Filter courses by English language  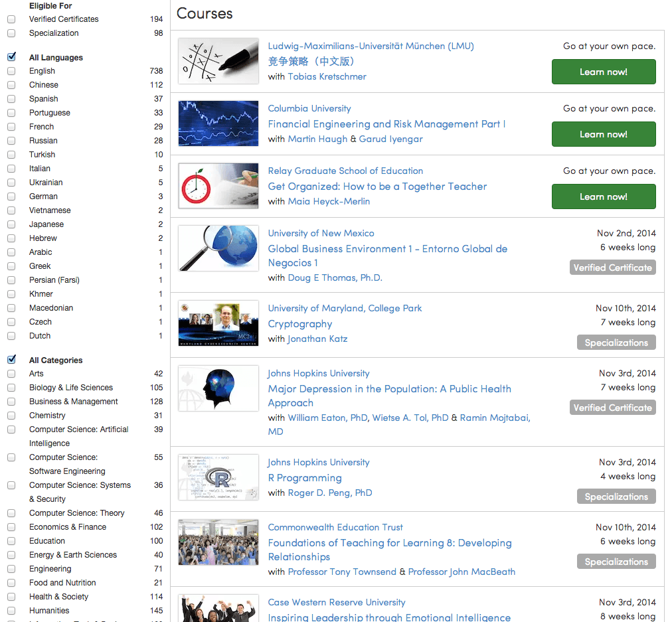(x=11, y=70)
